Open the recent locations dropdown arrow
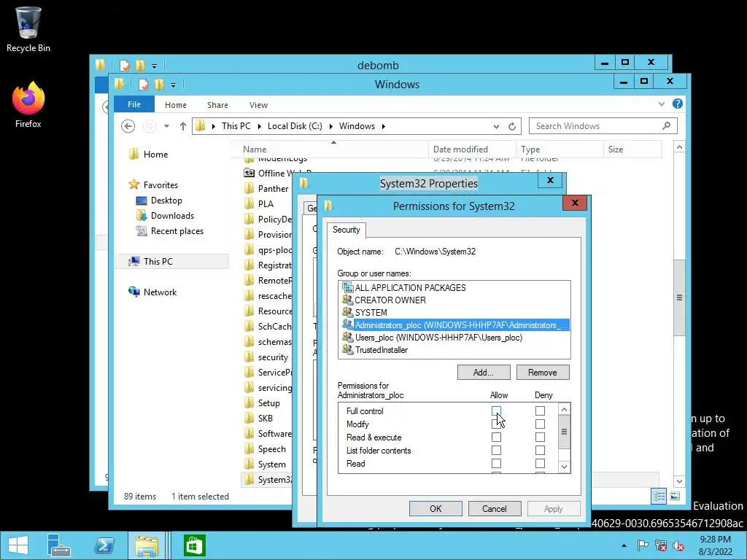The image size is (747, 560). [166, 126]
